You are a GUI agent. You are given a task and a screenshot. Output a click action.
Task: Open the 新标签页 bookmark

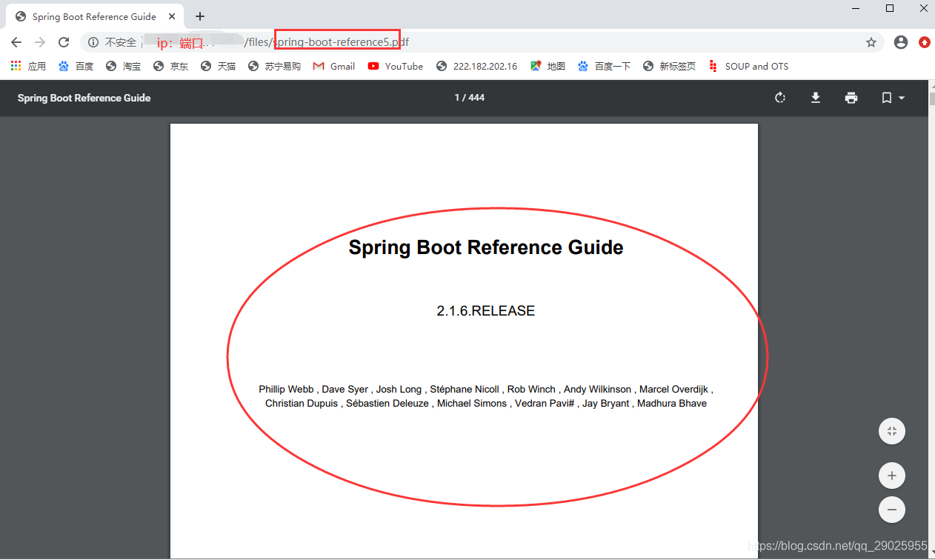(670, 66)
